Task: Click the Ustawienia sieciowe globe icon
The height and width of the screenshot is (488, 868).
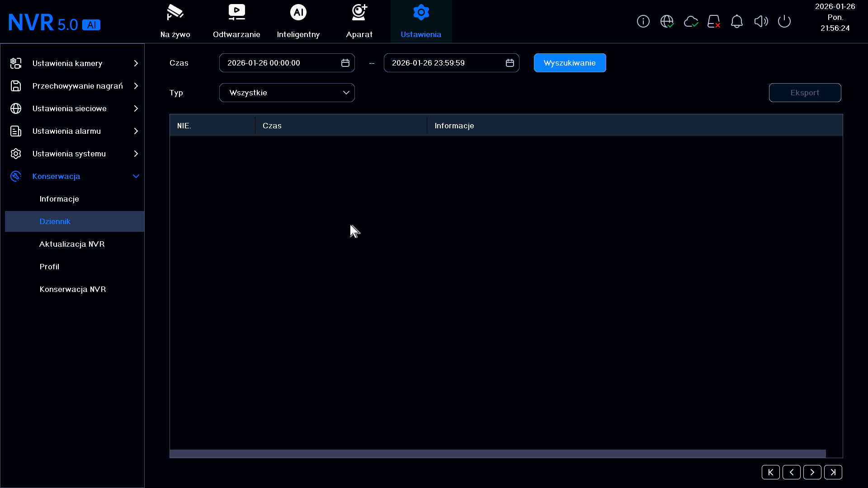Action: coord(16,108)
